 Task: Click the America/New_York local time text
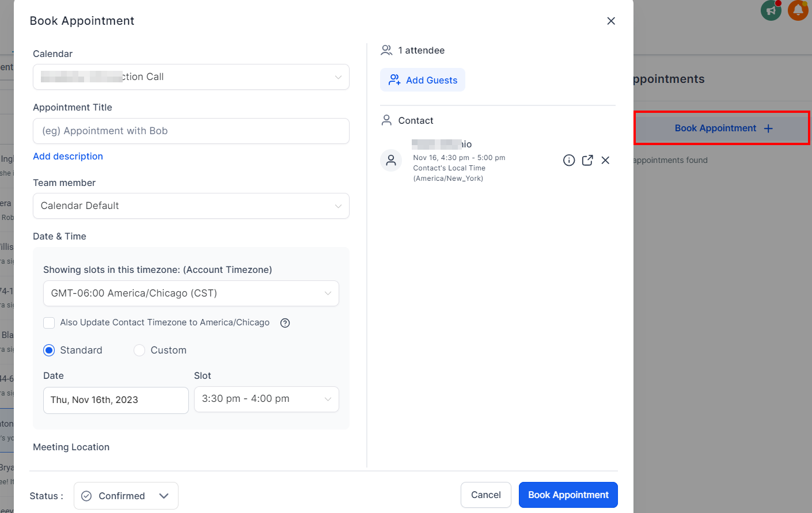448,178
